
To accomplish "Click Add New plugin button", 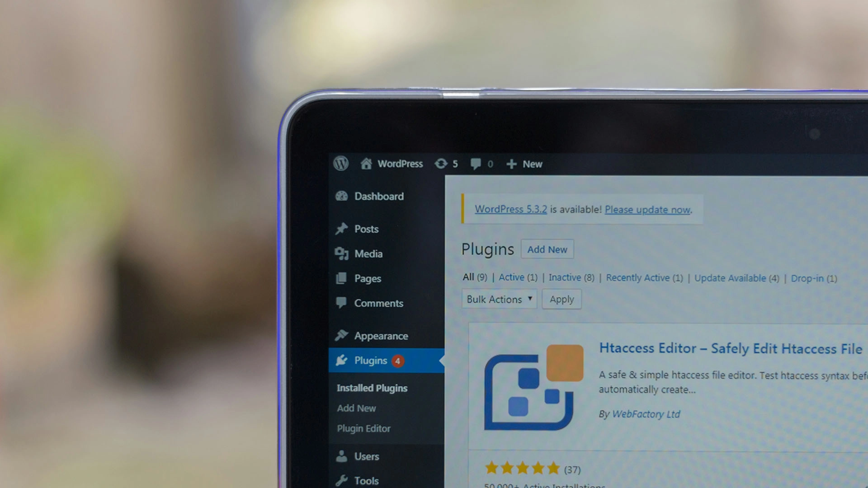I will 547,250.
